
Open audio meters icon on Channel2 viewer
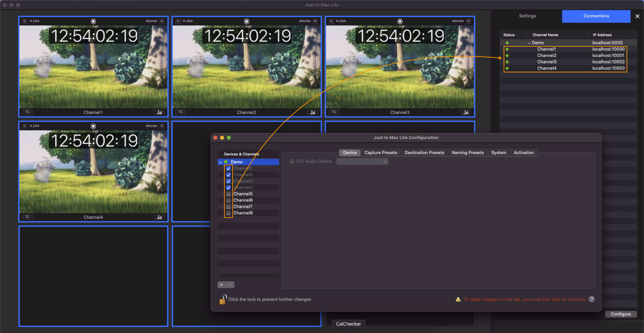312,112
